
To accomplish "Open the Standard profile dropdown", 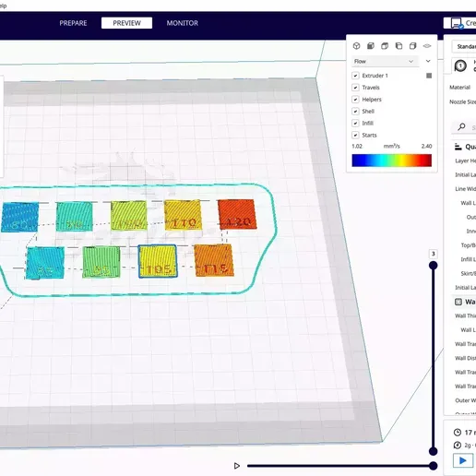I will coord(464,46).
